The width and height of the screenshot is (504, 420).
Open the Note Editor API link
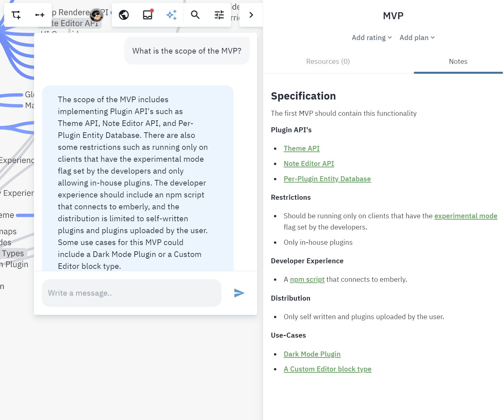pyautogui.click(x=309, y=164)
